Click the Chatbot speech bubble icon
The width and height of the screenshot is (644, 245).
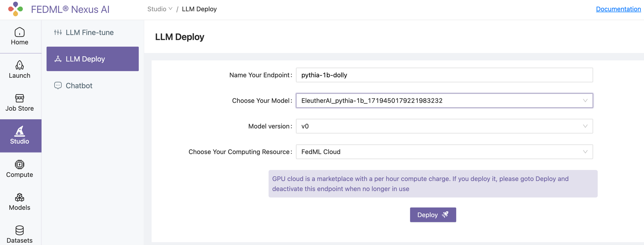(58, 85)
